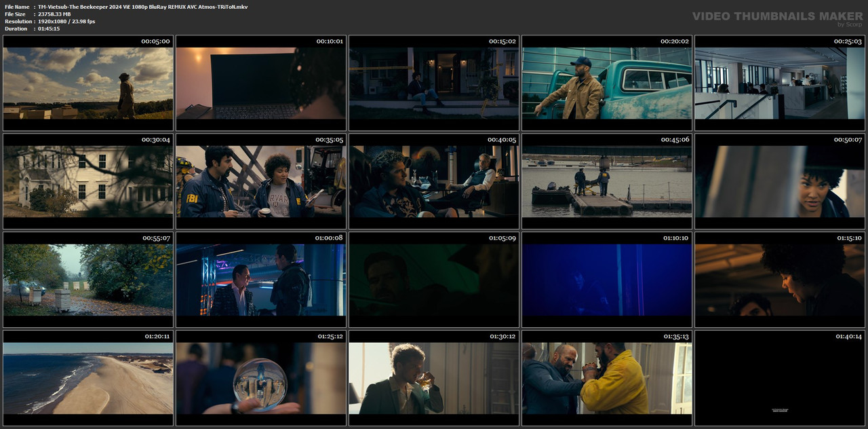Select the thumbnail at 00:45:06

tap(607, 181)
